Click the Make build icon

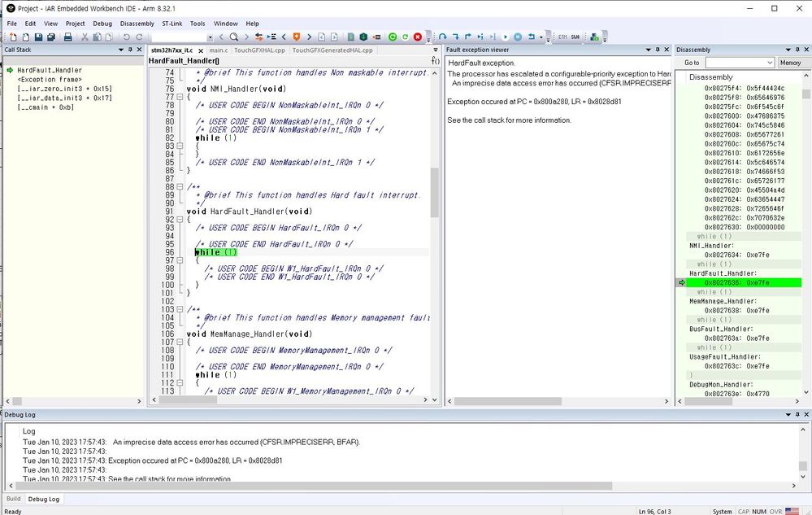pyautogui.click(x=363, y=37)
